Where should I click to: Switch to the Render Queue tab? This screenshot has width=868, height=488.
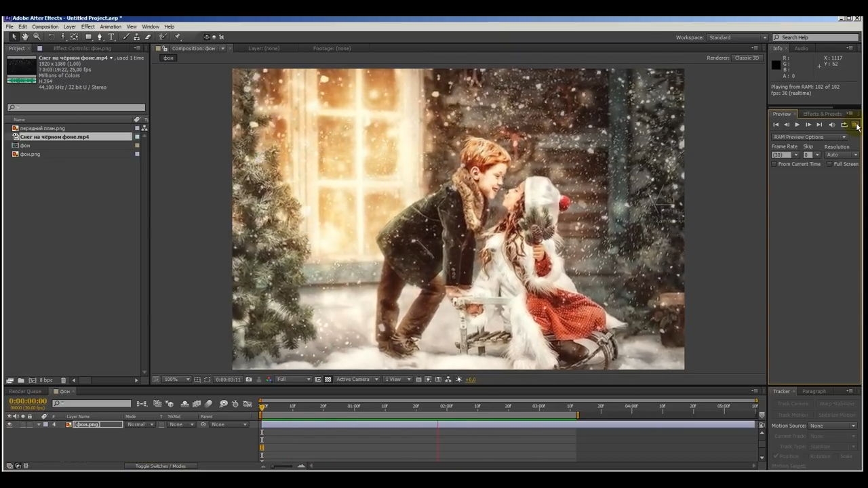[25, 392]
